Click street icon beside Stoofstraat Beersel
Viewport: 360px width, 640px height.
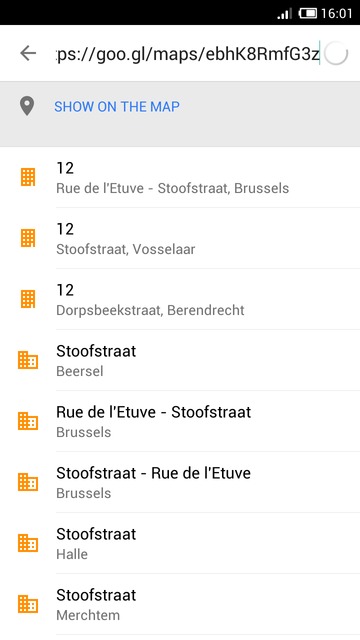tap(28, 360)
